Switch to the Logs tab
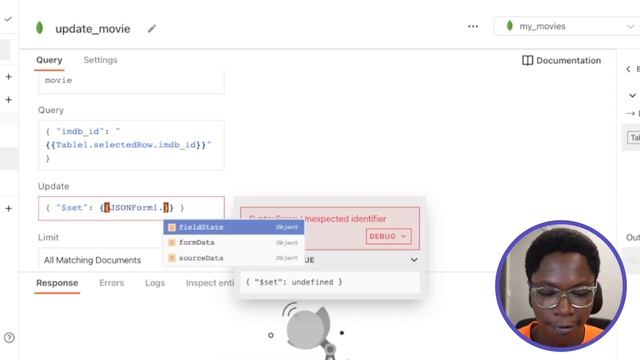 tap(155, 283)
